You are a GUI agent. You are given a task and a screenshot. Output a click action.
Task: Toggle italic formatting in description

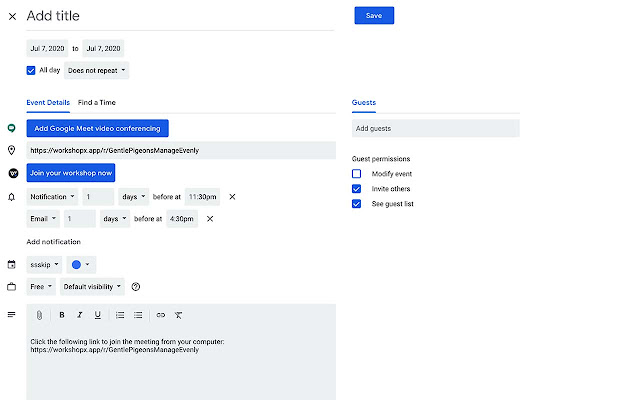coord(79,315)
